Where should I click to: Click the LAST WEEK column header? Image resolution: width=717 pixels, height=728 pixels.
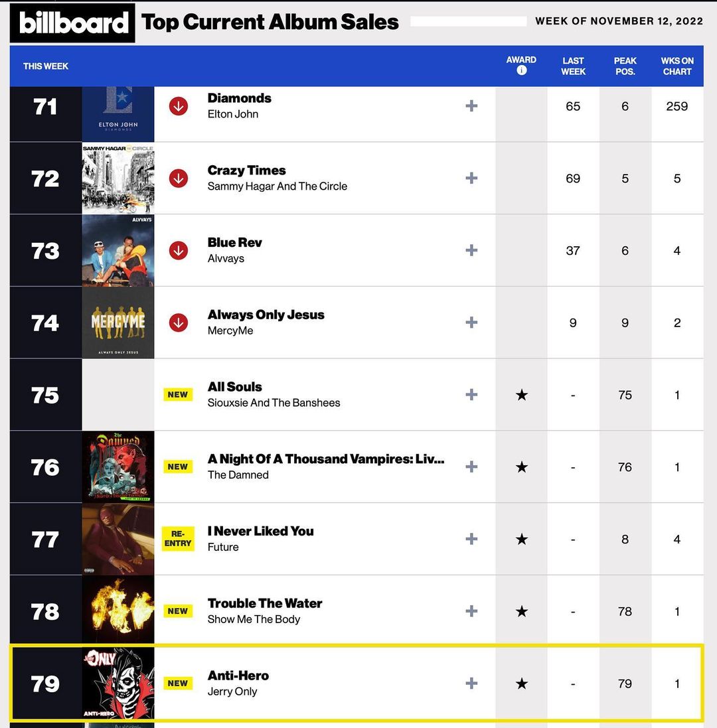pyautogui.click(x=573, y=66)
